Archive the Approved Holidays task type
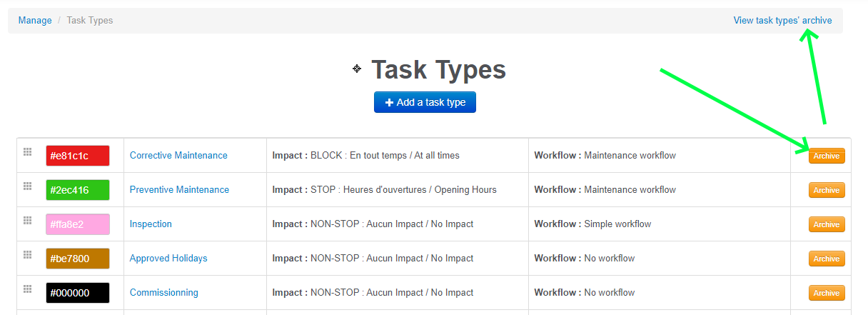The image size is (868, 315). (826, 259)
